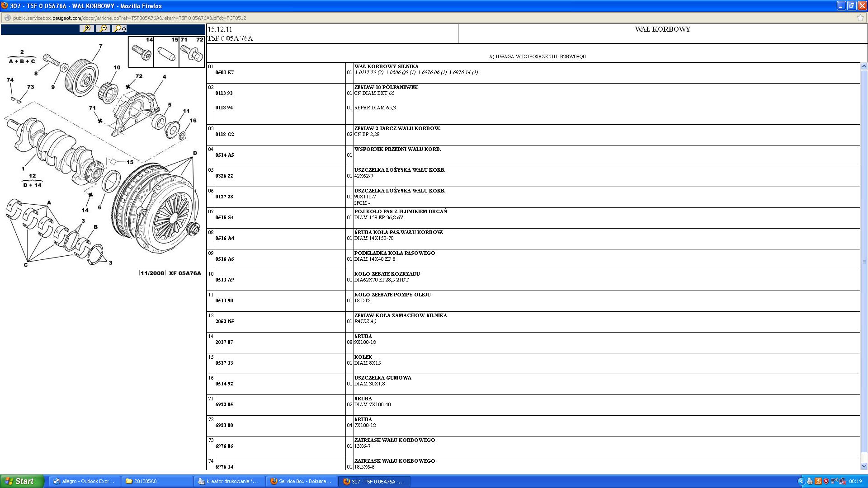Screen dimensions: 868x488
Task: Click the bolt 14 inset thumbnail
Action: (x=141, y=52)
